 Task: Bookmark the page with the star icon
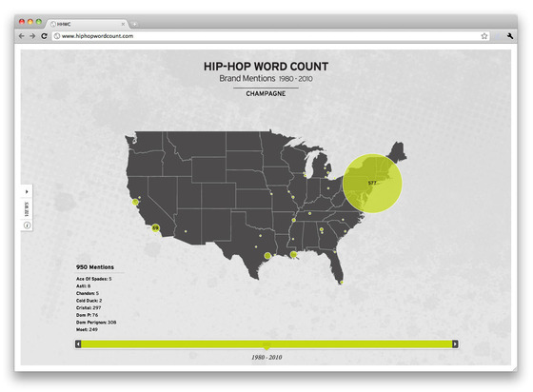[484, 36]
